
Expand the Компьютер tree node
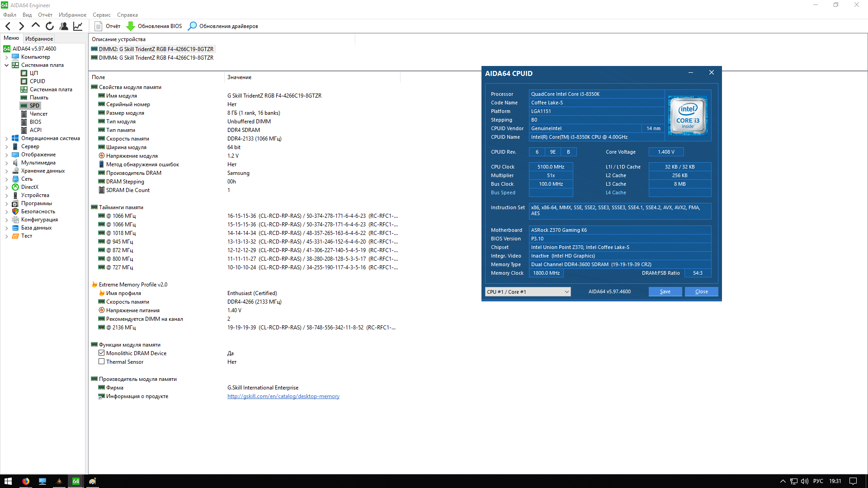6,57
